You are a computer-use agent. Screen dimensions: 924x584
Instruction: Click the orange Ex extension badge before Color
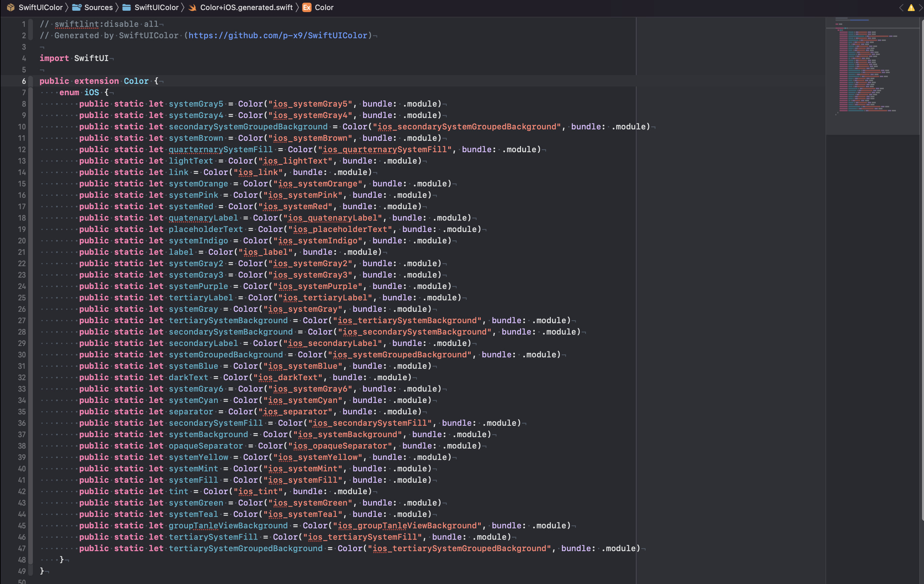307,7
